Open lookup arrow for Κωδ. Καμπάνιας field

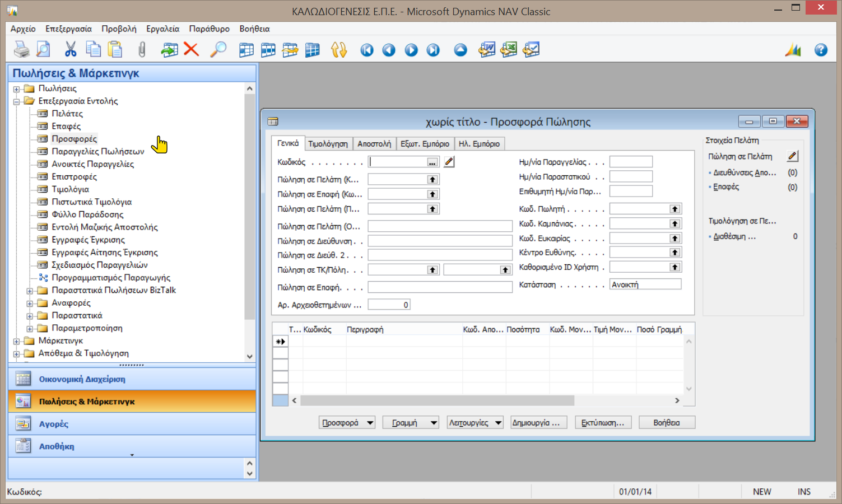[674, 223]
